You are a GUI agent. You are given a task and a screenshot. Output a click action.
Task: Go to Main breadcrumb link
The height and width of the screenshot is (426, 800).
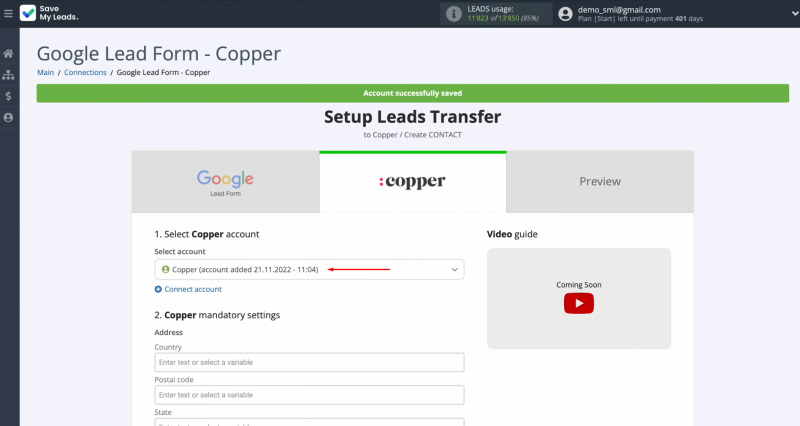tap(45, 72)
